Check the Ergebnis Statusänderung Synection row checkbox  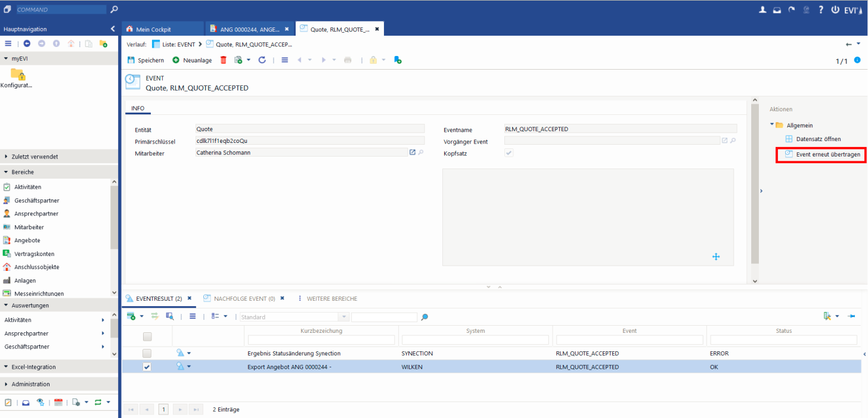pyautogui.click(x=147, y=354)
